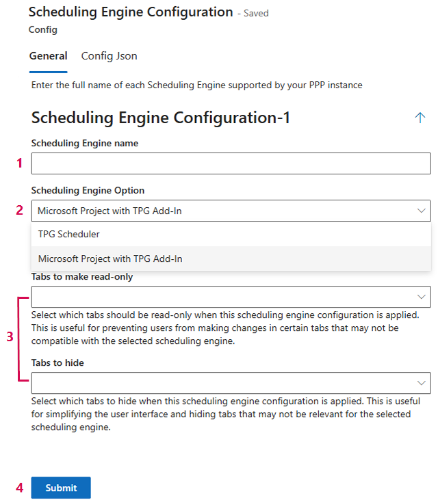Open the Scheduling Engine Option dropdown chevron
438x504 pixels.
(x=422, y=211)
